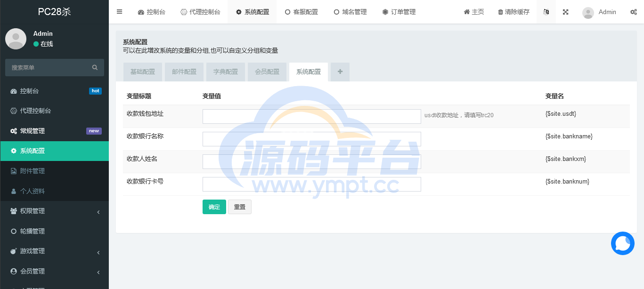The image size is (644, 289).
Task: Open 附件管理 in the sidebar
Action: (x=54, y=171)
